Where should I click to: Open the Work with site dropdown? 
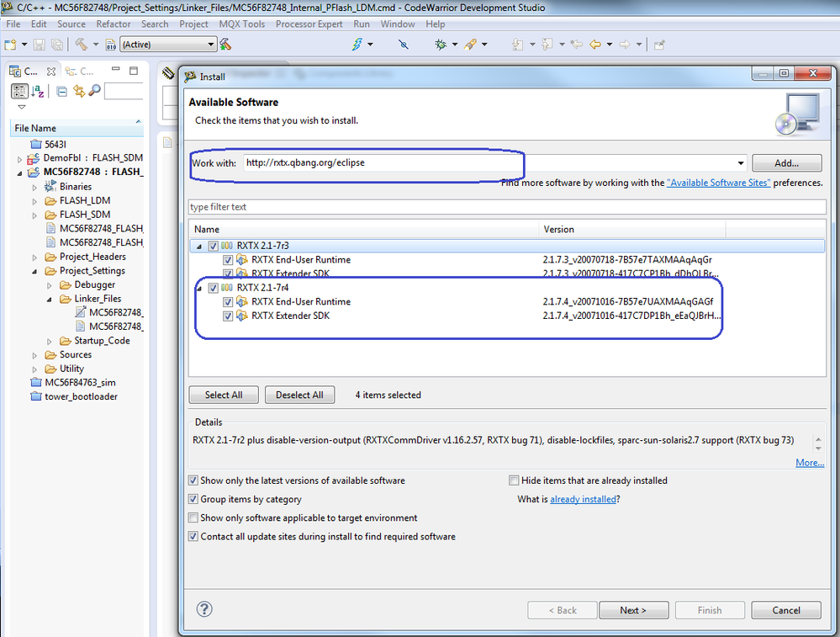pos(740,163)
